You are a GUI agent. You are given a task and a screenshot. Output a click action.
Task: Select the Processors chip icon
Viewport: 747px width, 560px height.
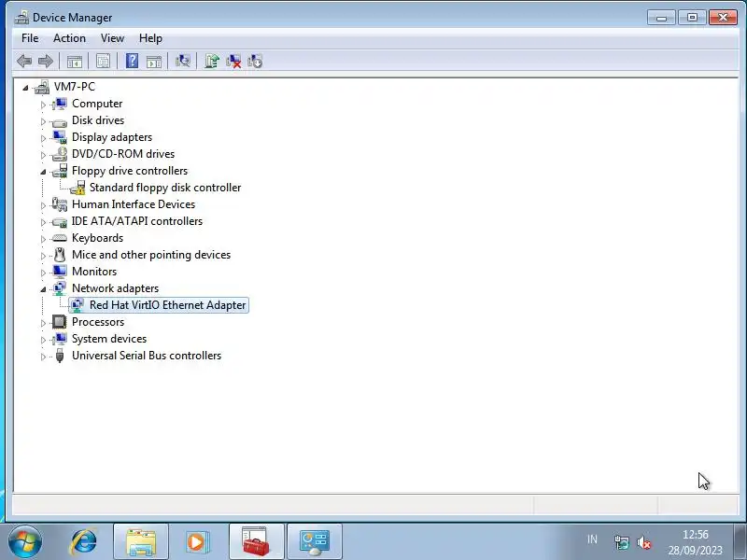tap(60, 322)
